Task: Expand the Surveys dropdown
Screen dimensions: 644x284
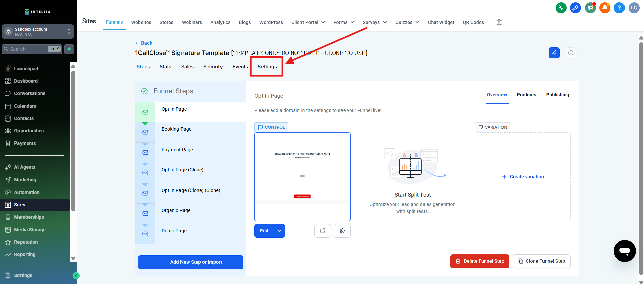Action: pyautogui.click(x=374, y=22)
